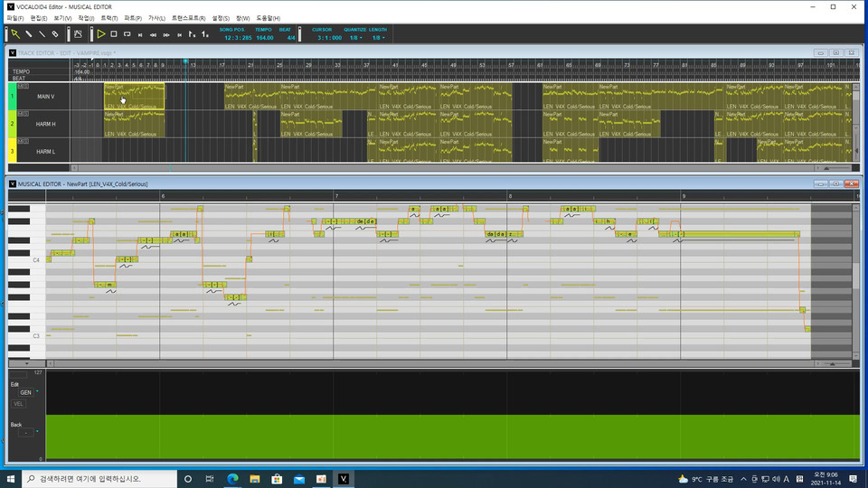Click the Musical Editor horizontal scrollbar
The width and height of the screenshot is (868, 488).
(x=433, y=363)
